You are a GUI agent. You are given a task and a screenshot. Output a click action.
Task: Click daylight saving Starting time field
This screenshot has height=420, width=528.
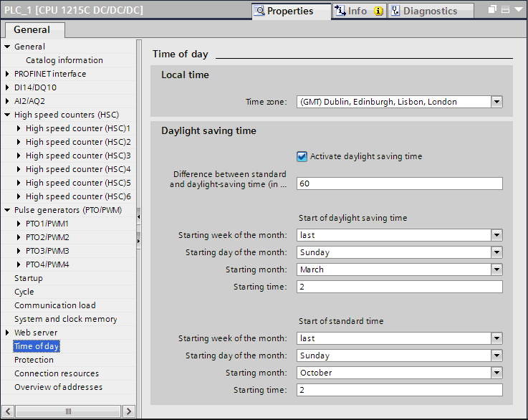click(399, 287)
